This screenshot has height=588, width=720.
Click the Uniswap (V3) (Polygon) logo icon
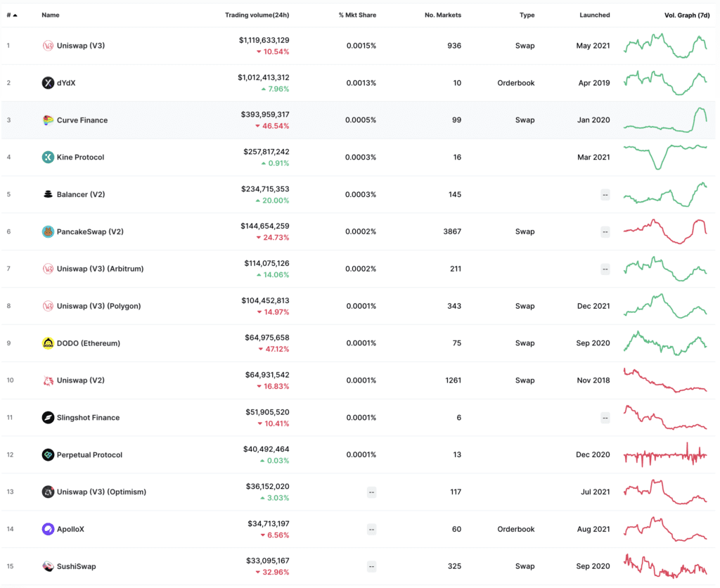pyautogui.click(x=48, y=306)
